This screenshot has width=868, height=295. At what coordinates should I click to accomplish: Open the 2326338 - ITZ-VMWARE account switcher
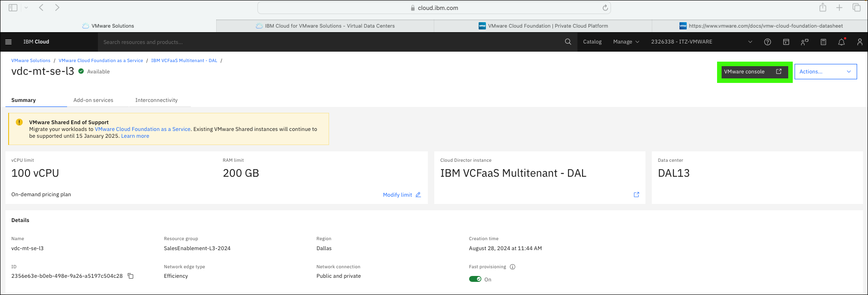pyautogui.click(x=702, y=42)
